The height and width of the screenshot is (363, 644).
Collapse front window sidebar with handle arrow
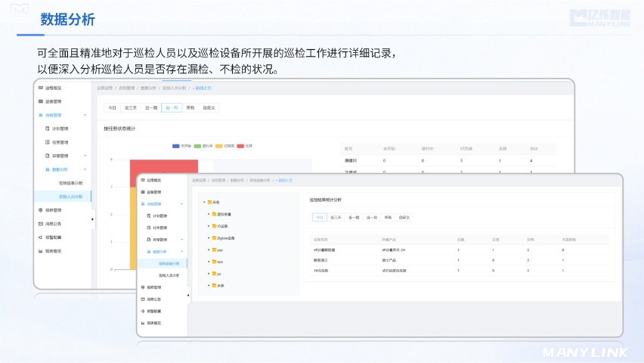188,295
